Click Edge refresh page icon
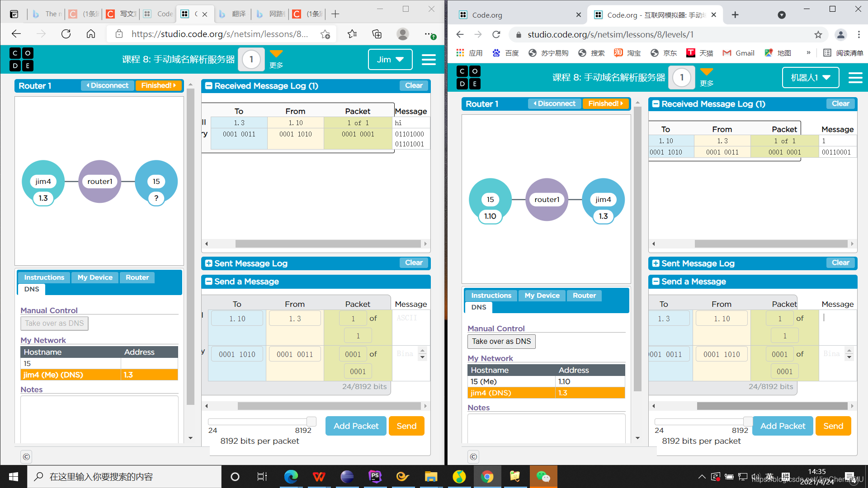Screen dimensions: 868x488 click(66, 34)
